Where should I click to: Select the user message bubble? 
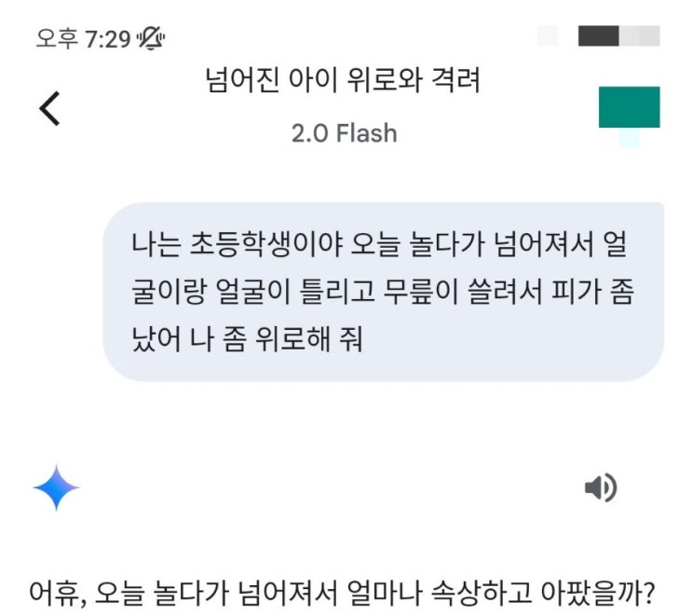(383, 292)
